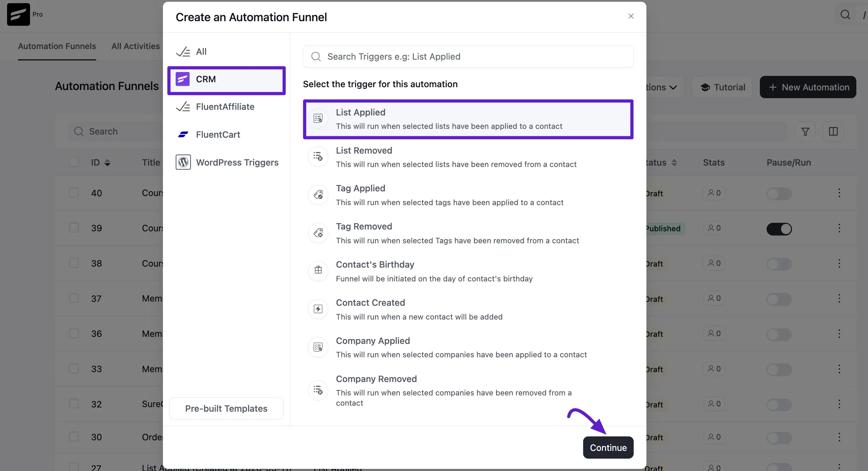The width and height of the screenshot is (868, 471).
Task: Sort the table by ID column arrows
Action: click(x=107, y=163)
